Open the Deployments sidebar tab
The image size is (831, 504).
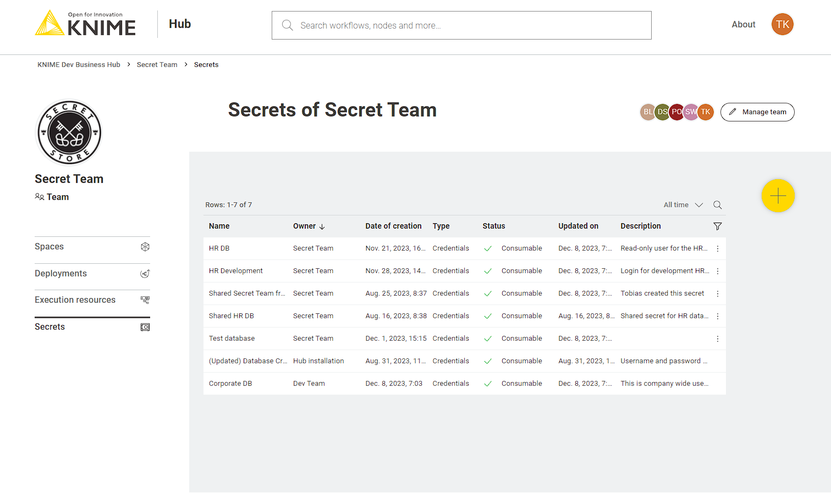92,274
